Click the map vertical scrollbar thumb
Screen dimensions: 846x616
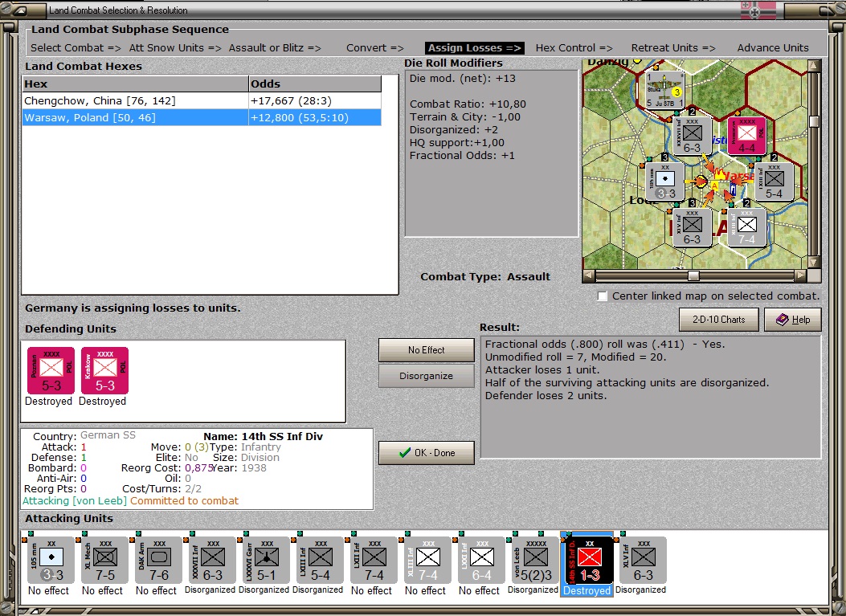point(814,120)
